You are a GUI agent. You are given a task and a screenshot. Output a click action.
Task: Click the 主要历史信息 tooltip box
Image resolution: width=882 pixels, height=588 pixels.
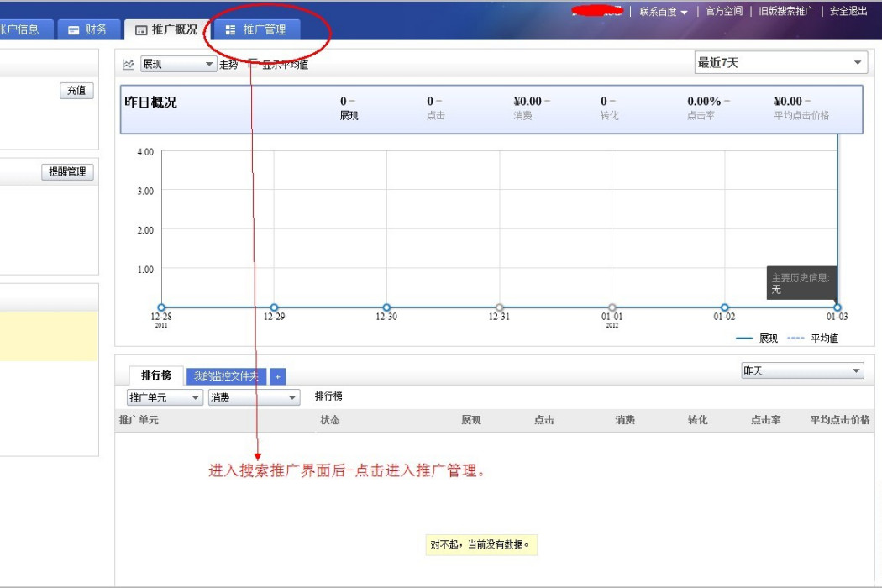801,283
